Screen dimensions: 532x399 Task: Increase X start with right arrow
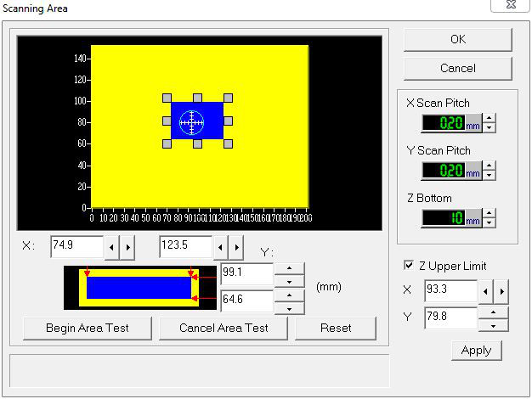click(x=127, y=248)
